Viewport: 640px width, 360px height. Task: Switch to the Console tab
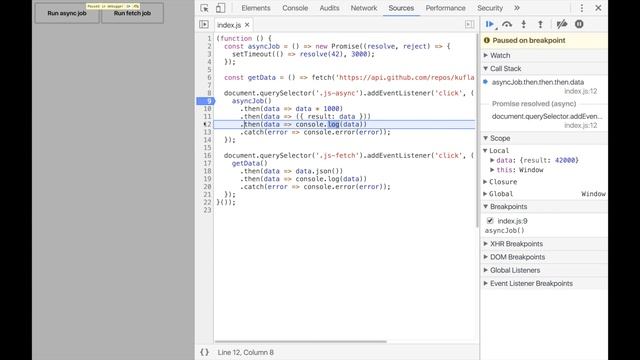tap(295, 8)
